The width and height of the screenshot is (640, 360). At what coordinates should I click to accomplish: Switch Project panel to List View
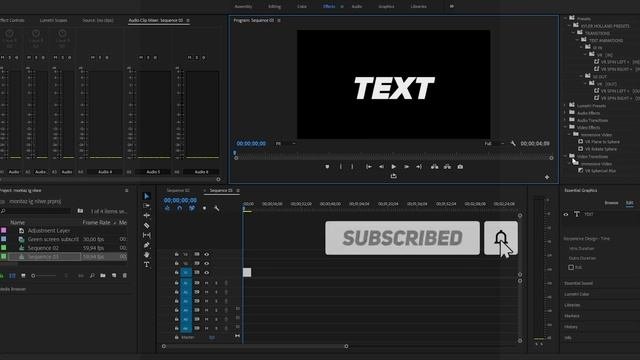(12, 276)
